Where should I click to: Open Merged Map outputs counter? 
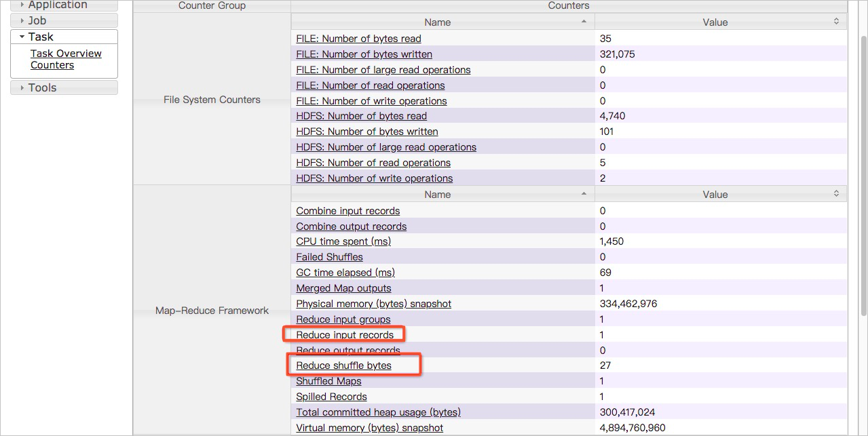tap(343, 288)
